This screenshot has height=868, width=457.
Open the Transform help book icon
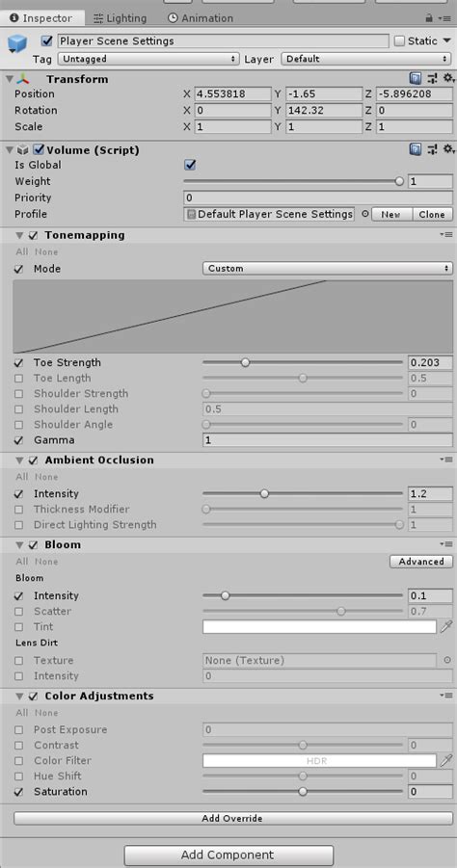coord(416,79)
